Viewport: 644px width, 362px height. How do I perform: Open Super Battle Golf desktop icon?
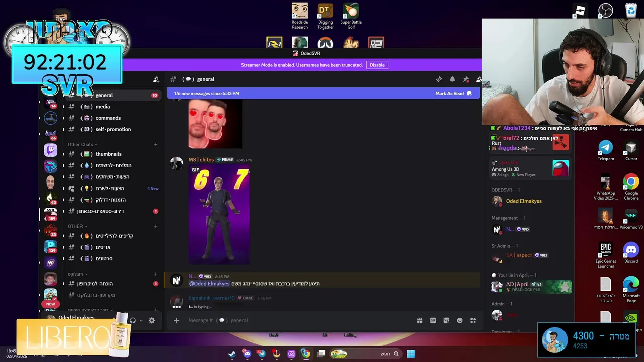(351, 16)
